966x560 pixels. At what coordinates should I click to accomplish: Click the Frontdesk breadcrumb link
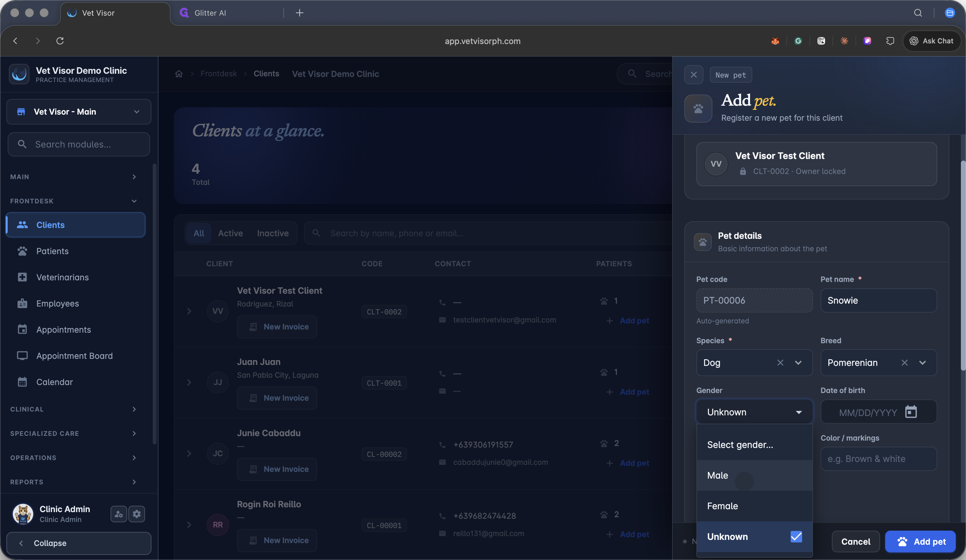218,73
